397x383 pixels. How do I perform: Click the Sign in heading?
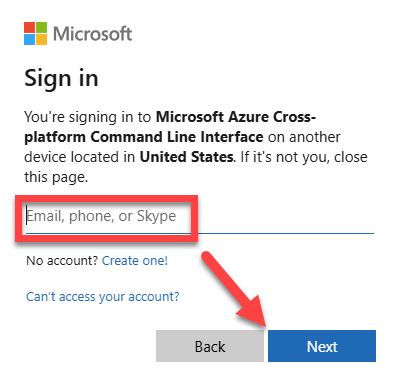(x=61, y=79)
